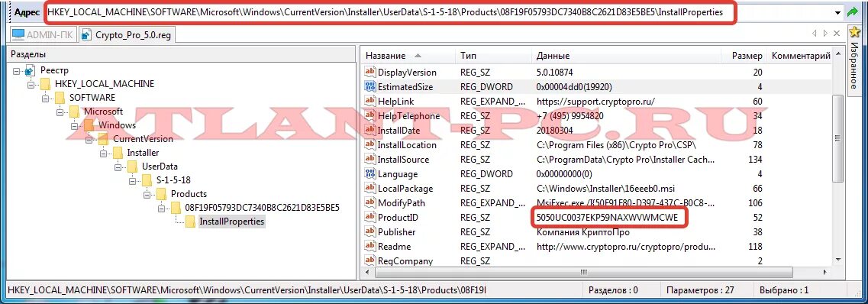Select the Products key
Image resolution: width=868 pixels, height=304 pixels.
click(x=189, y=194)
